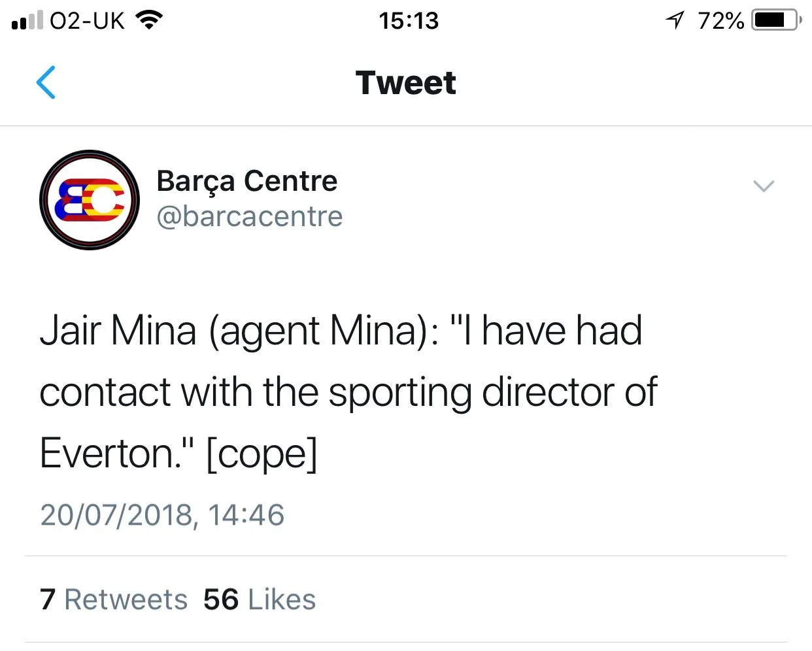
Task: Tap the O2-UK carrier label
Action: 87,21
